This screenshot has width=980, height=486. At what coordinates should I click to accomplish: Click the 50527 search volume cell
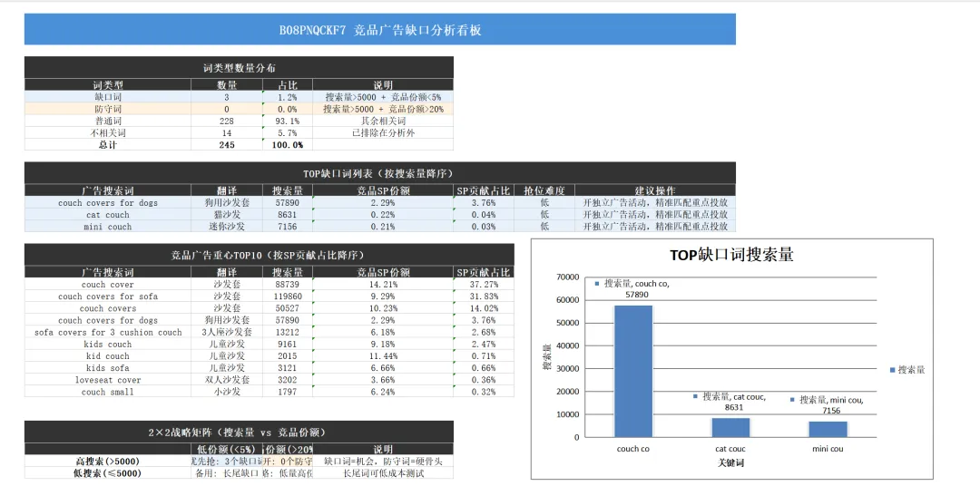[x=288, y=308]
